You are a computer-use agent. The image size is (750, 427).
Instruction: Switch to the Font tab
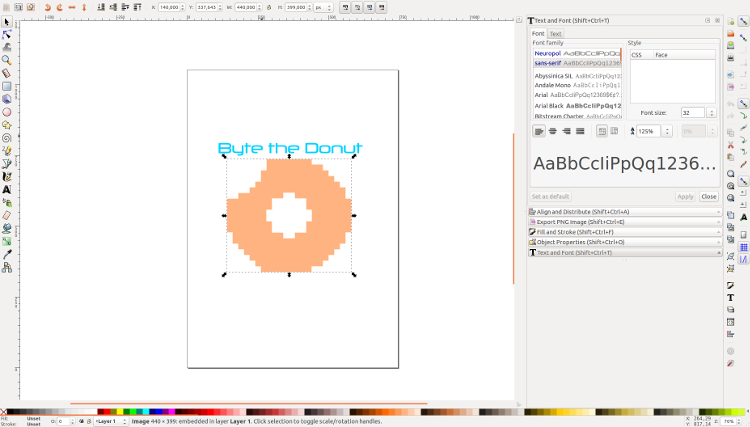538,33
